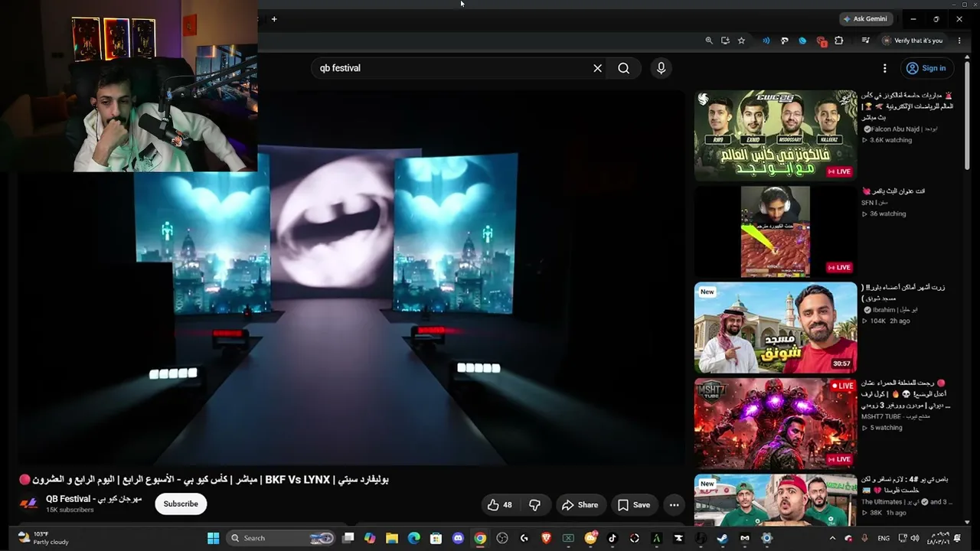Open the taskbar volume control
Screen dimensions: 980x551
(915, 538)
